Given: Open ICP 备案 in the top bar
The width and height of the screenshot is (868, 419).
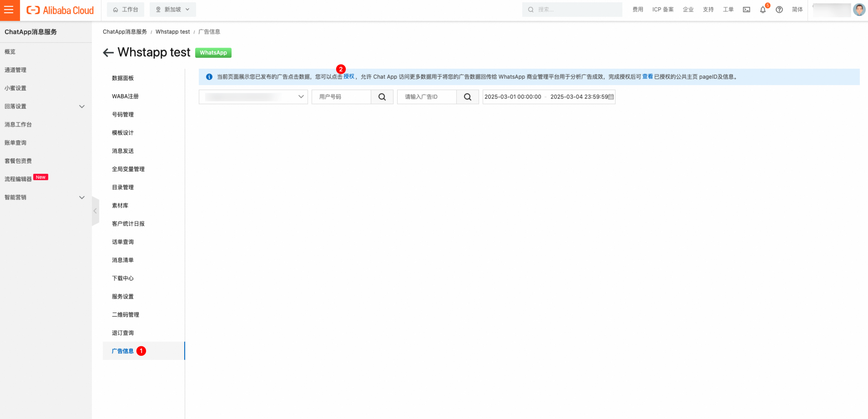Looking at the screenshot, I should point(663,10).
